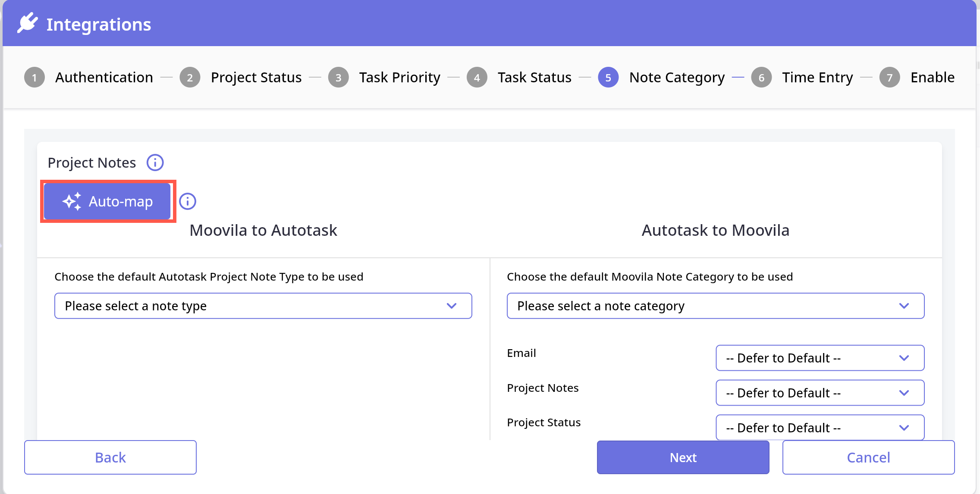
Task: Switch to the Time Entry step label
Action: point(817,78)
